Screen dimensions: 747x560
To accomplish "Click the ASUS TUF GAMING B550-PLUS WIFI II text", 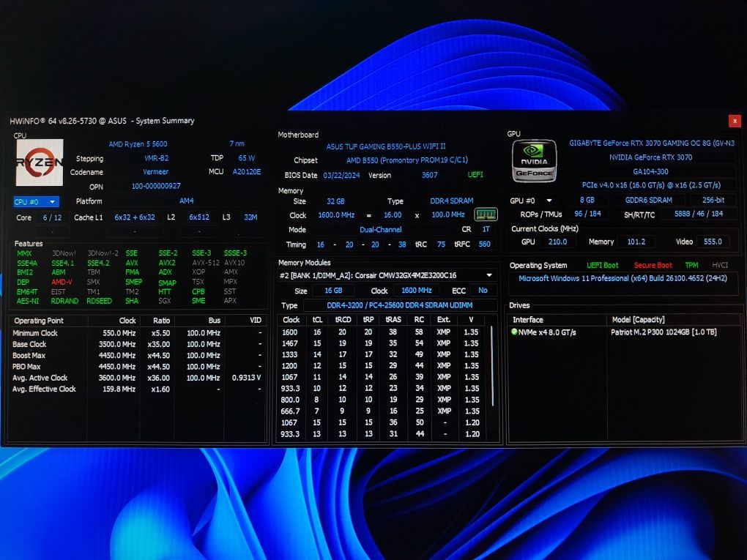I will click(386, 146).
